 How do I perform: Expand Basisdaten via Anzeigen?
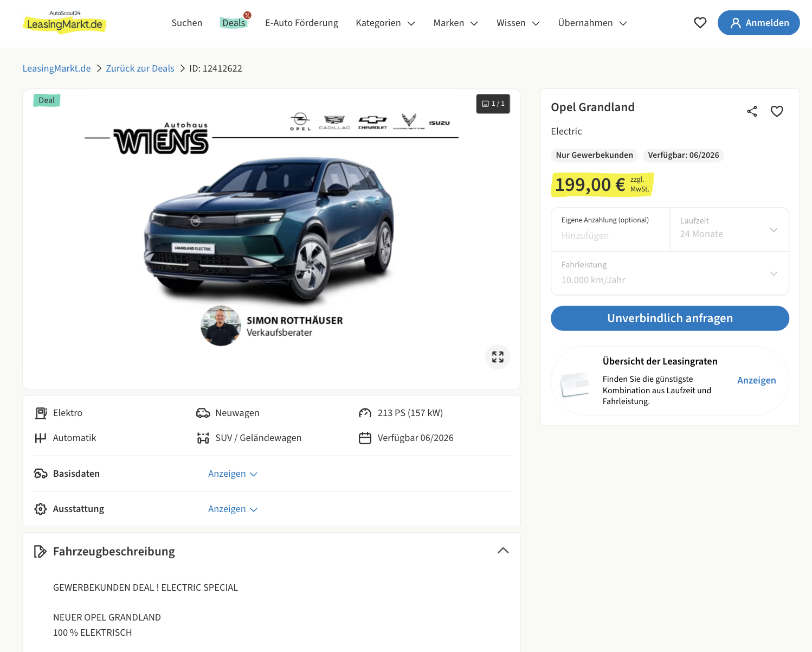click(x=233, y=474)
